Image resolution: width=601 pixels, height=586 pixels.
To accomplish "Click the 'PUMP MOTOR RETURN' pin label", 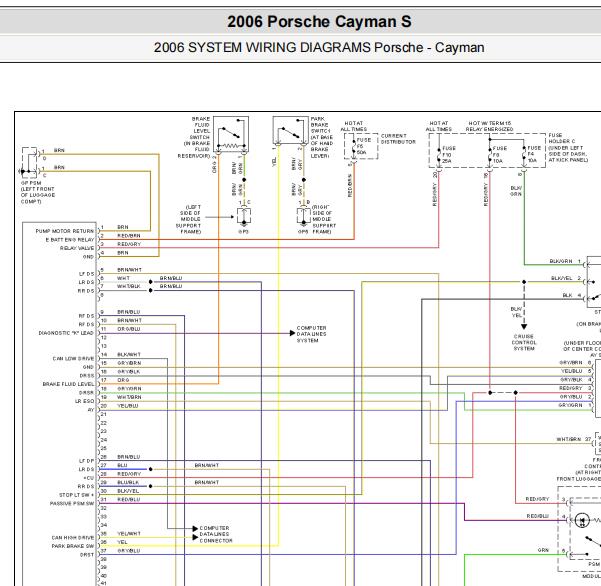I will [65, 231].
